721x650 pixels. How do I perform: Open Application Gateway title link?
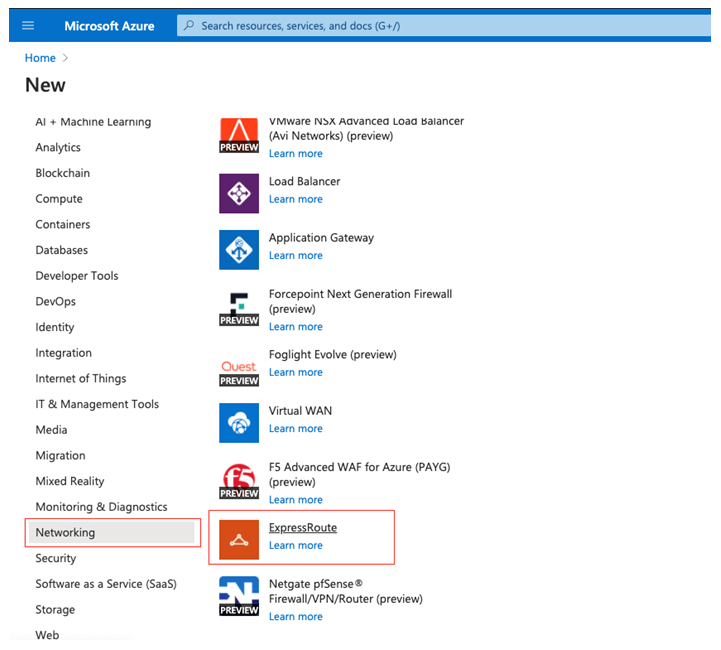click(321, 238)
